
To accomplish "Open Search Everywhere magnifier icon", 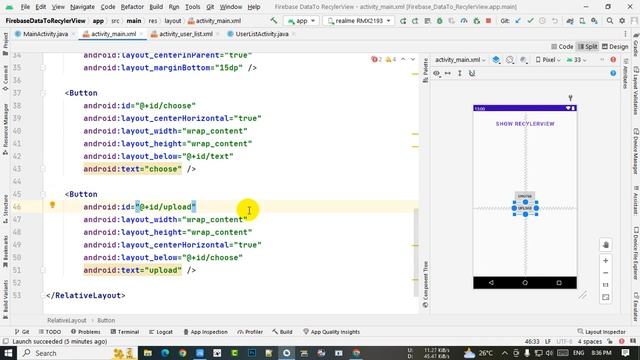I will click(x=609, y=21).
